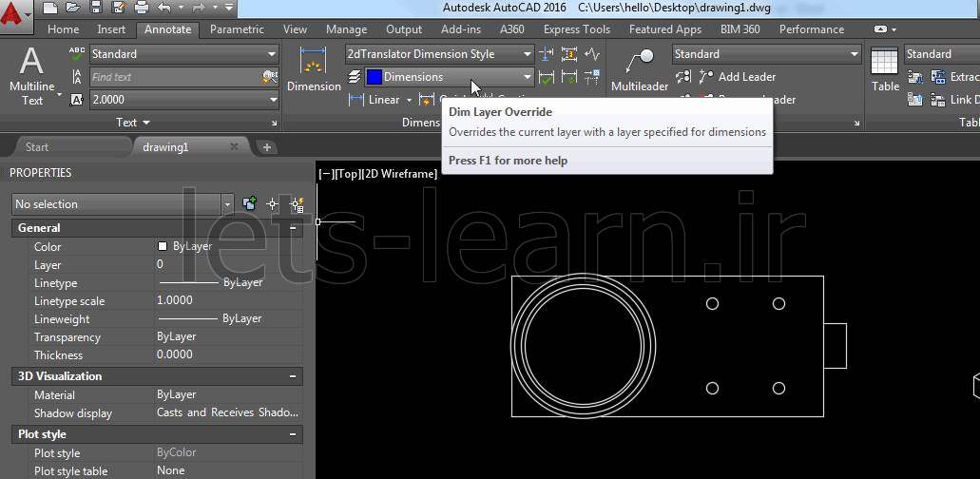Click the Open folder icon
The height and width of the screenshot is (479, 980).
73,9
